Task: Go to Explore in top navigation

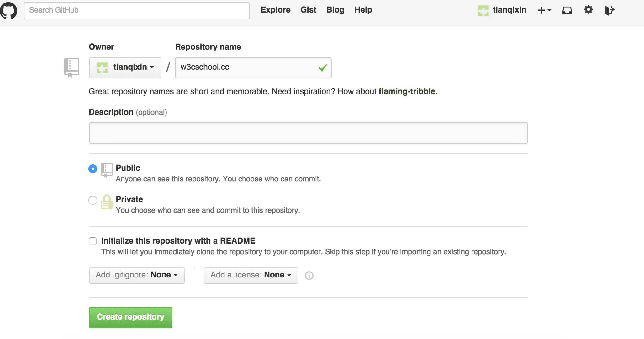Action: point(275,10)
